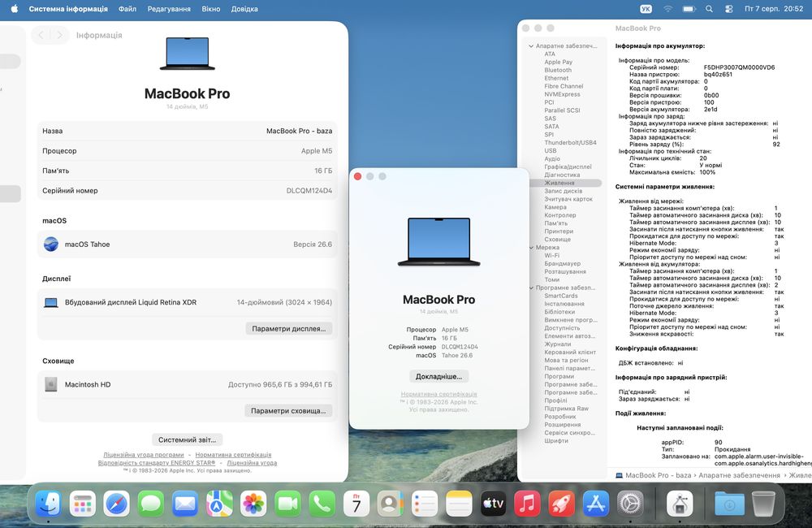Open Photos app in the Dock
This screenshot has width=812, height=528.
(x=253, y=503)
